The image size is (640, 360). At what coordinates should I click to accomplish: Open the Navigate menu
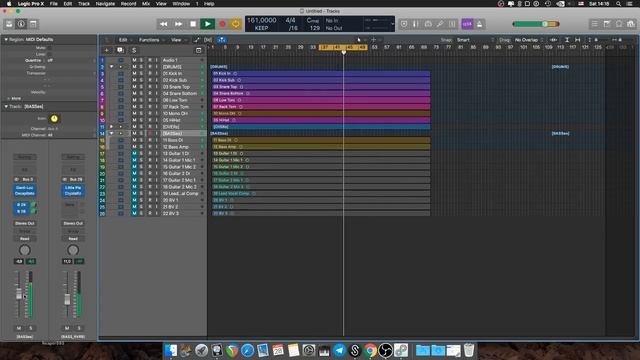click(x=105, y=4)
